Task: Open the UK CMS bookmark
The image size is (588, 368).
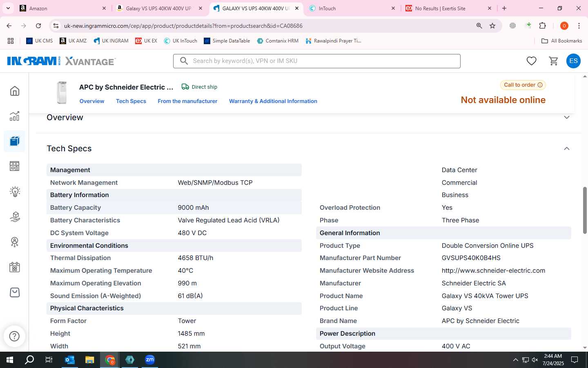Action: pyautogui.click(x=40, y=41)
